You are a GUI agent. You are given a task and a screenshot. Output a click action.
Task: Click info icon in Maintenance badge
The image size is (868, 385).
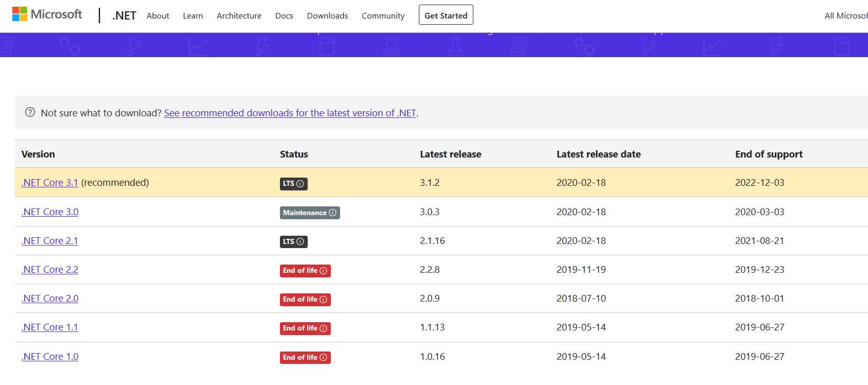(x=332, y=213)
